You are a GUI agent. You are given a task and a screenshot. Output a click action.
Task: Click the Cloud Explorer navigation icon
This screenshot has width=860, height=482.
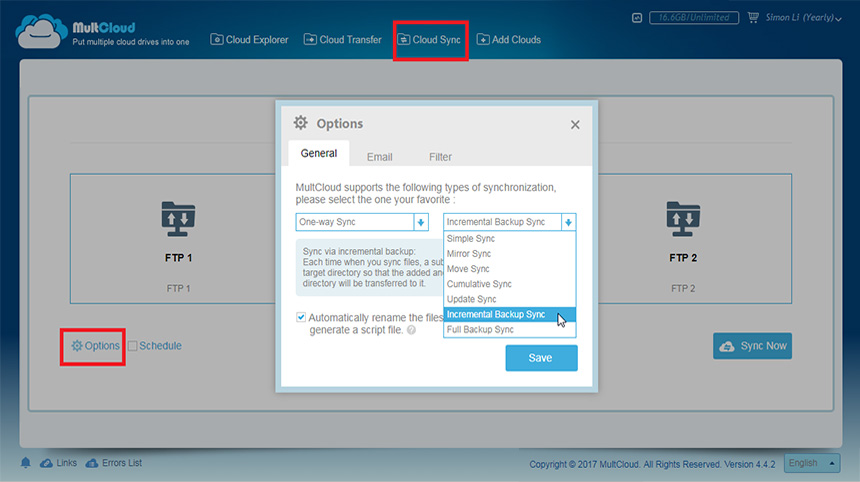[x=217, y=39]
